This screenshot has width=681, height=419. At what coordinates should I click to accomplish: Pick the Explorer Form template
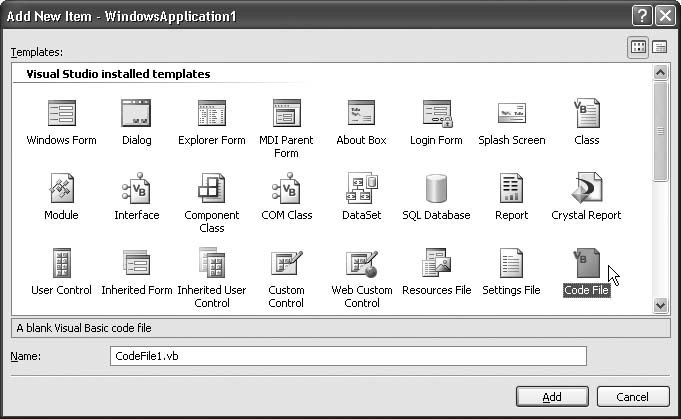pos(212,113)
